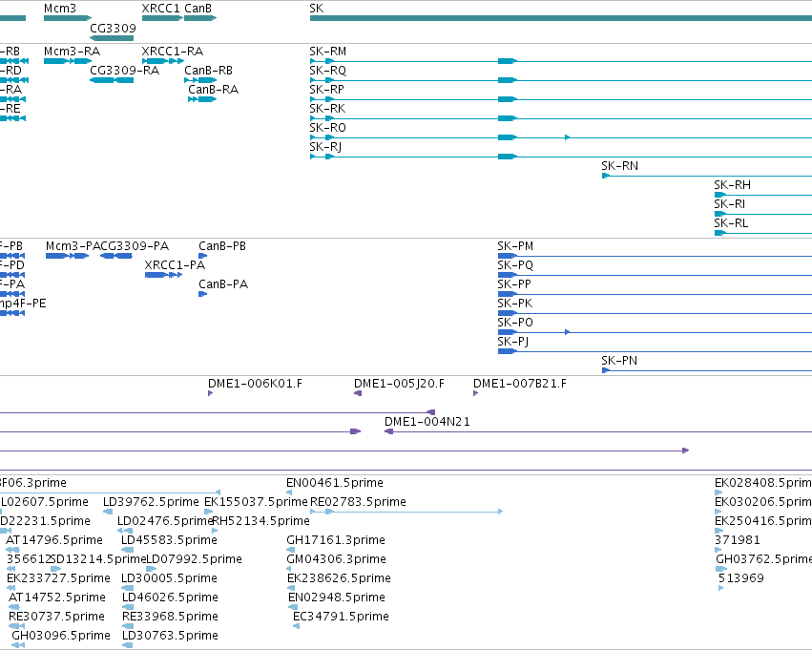Select EST LD46026.5prime

(128, 608)
